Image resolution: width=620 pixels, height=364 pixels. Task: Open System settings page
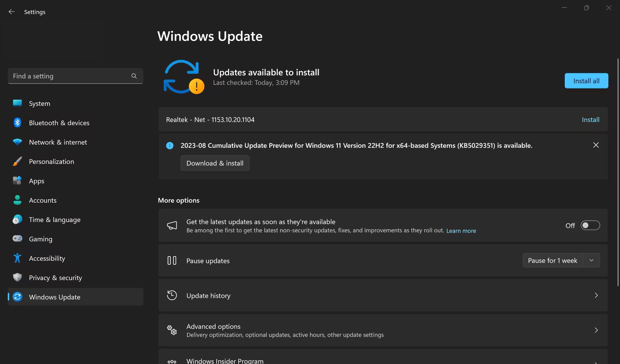click(76, 103)
